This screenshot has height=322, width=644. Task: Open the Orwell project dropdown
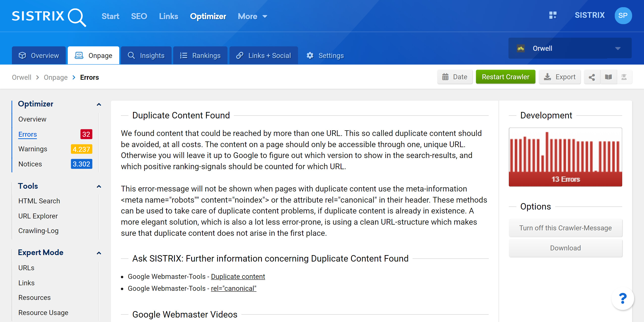tap(570, 48)
